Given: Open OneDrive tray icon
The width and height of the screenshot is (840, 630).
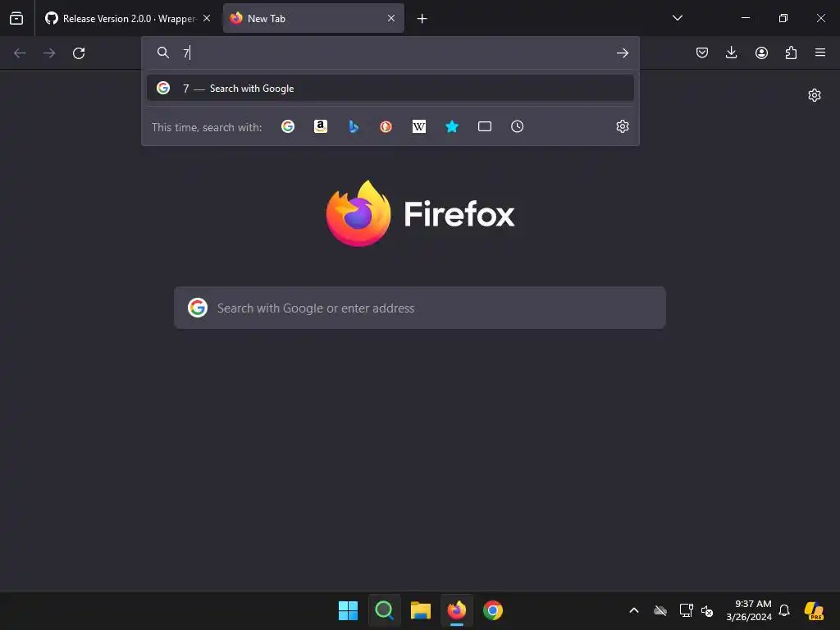Looking at the screenshot, I should coord(660,610).
